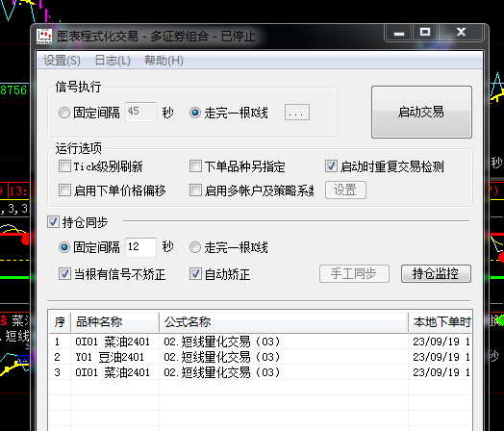Click the disabled 设置 button in 运行选项

[345, 190]
